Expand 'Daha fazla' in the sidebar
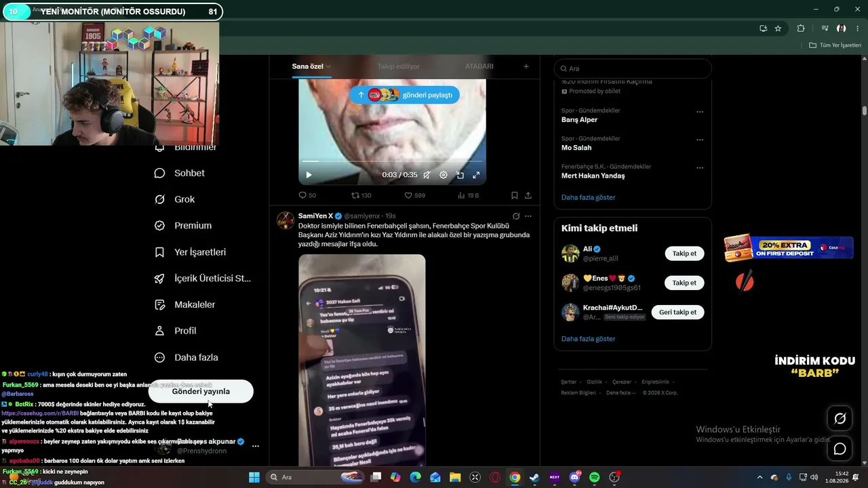 186,357
